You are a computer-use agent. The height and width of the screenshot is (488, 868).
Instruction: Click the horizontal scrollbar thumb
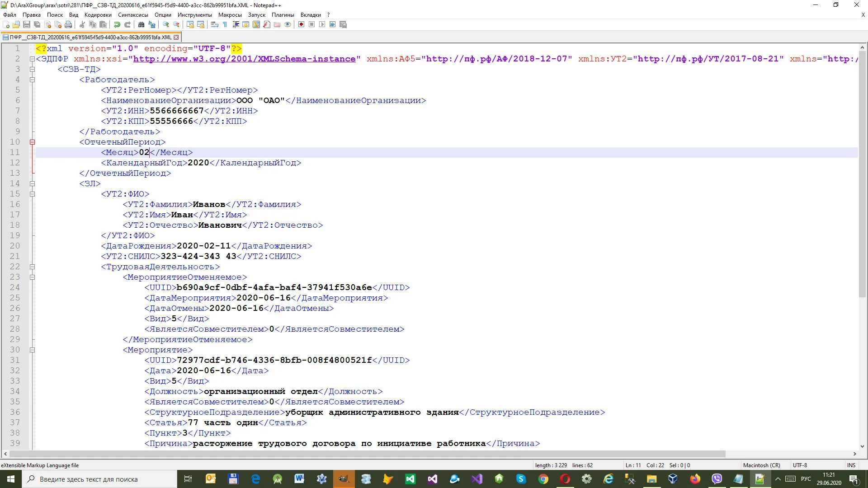pos(367,454)
